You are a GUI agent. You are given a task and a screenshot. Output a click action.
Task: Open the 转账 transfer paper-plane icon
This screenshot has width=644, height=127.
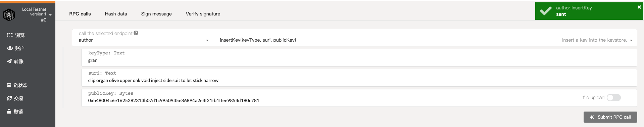9,61
